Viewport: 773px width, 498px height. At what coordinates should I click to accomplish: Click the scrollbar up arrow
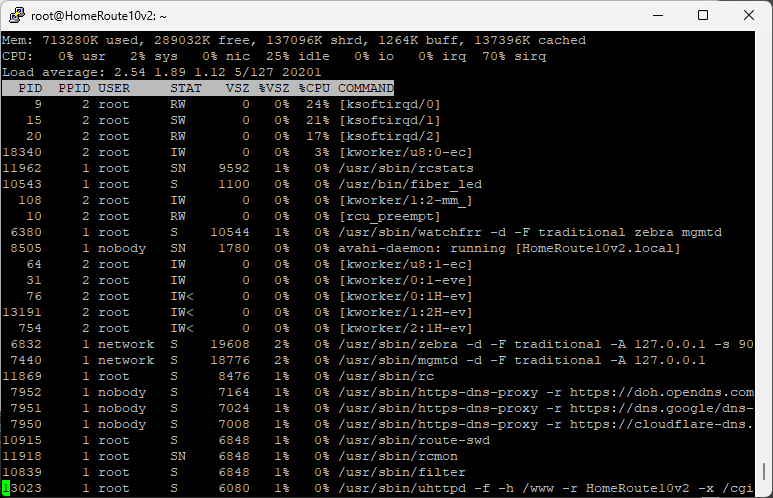click(x=764, y=40)
